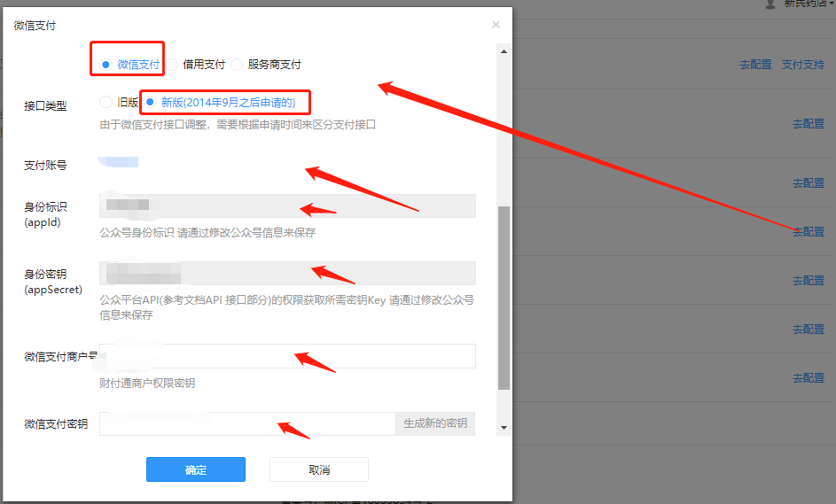The height and width of the screenshot is (504, 836).
Task: Click the 财付通商户权限密钥 hint text
Action: [147, 383]
